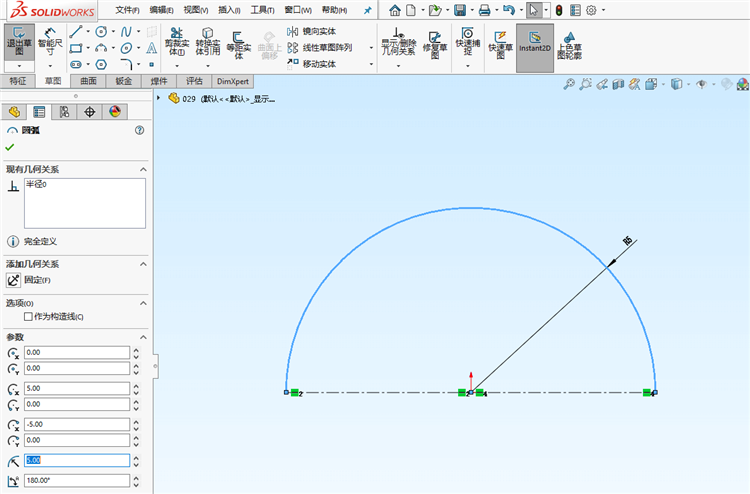Image resolution: width=750 pixels, height=494 pixels.
Task: Select the Straight Slot tool
Action: (x=76, y=64)
